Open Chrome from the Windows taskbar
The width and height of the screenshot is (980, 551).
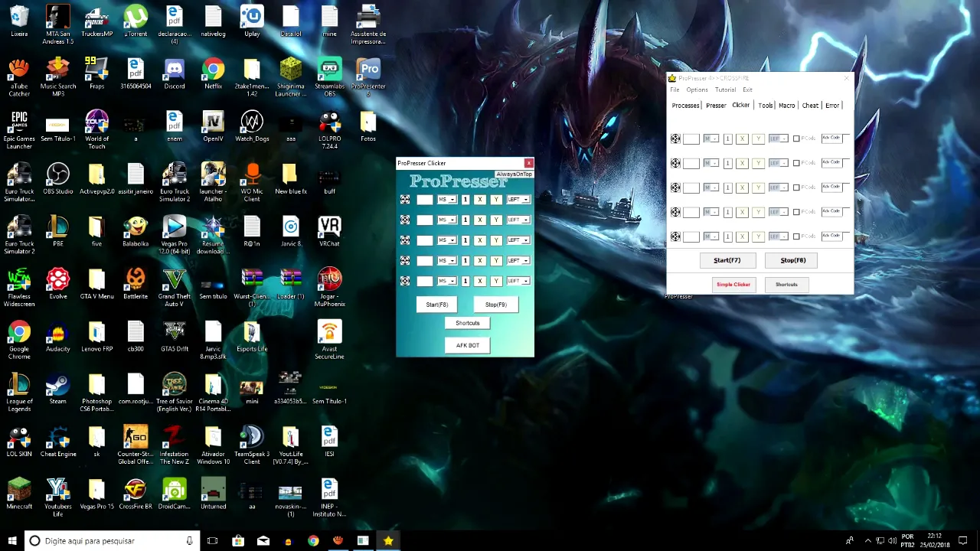click(313, 541)
